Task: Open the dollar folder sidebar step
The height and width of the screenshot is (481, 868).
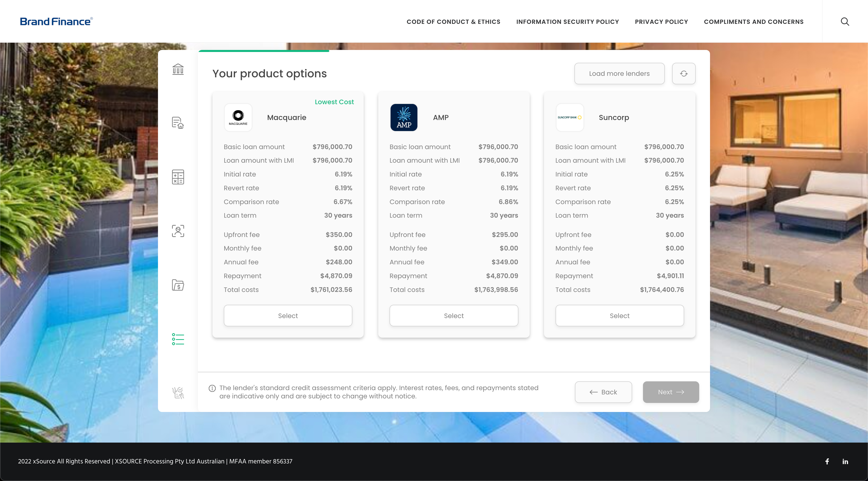Action: click(x=178, y=285)
